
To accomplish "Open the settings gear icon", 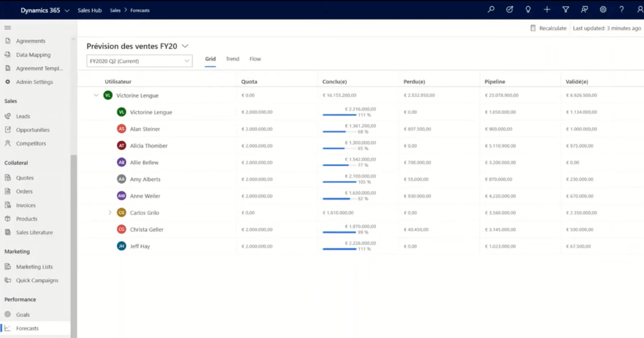I will (603, 9).
